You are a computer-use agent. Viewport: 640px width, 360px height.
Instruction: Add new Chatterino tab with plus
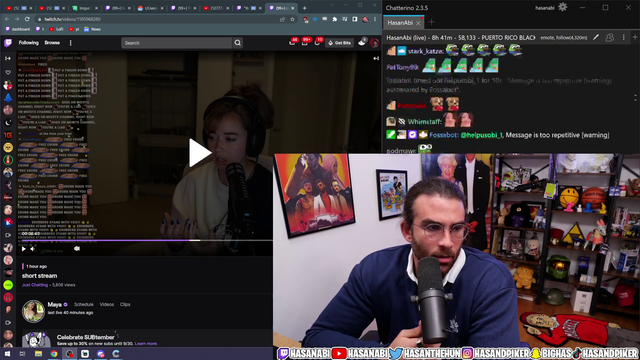click(x=431, y=22)
